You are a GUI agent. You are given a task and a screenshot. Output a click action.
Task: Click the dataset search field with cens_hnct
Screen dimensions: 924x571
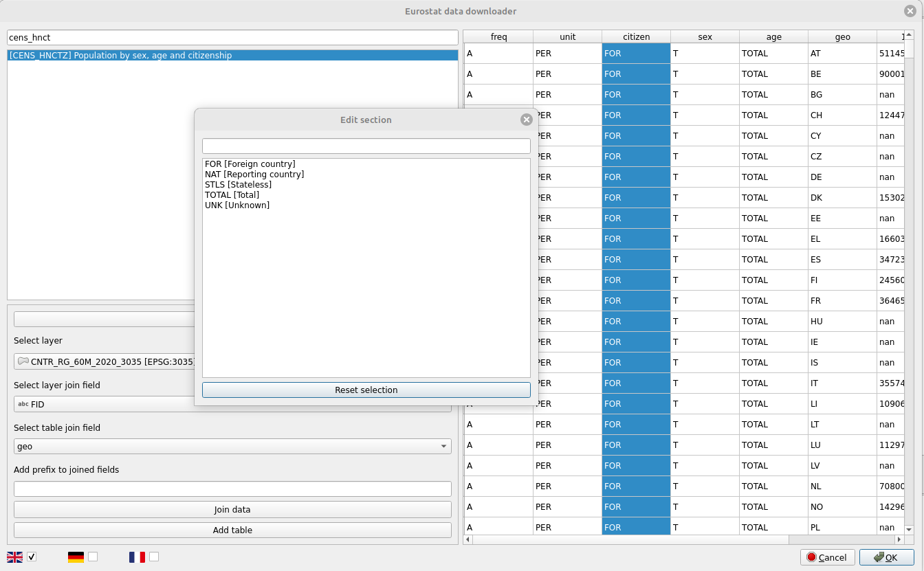232,37
